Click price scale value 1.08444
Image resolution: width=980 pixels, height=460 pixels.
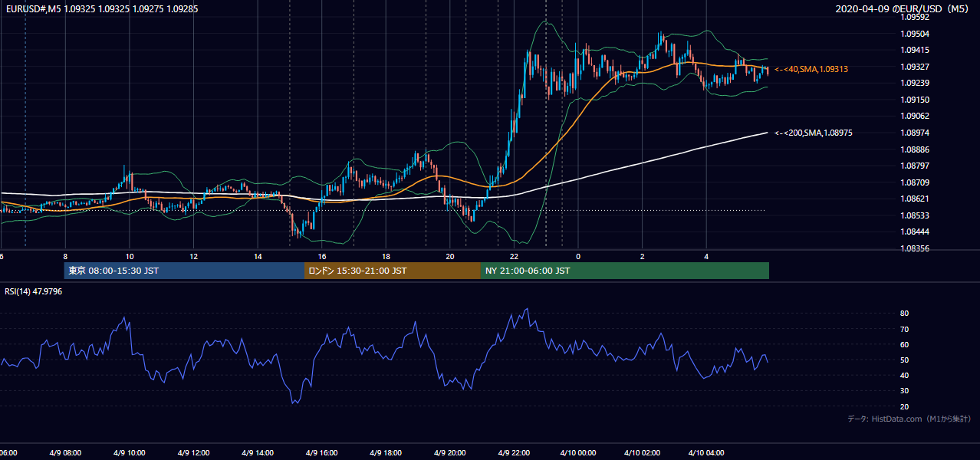click(x=916, y=232)
